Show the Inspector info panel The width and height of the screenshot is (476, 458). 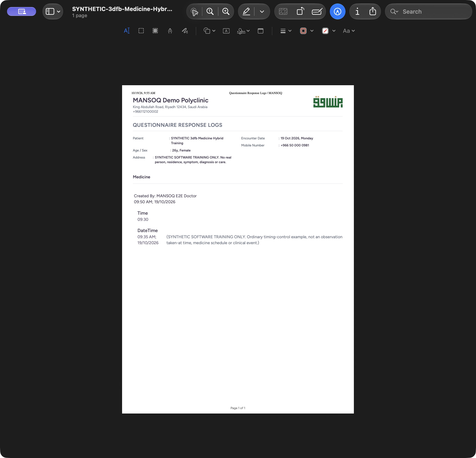click(357, 11)
